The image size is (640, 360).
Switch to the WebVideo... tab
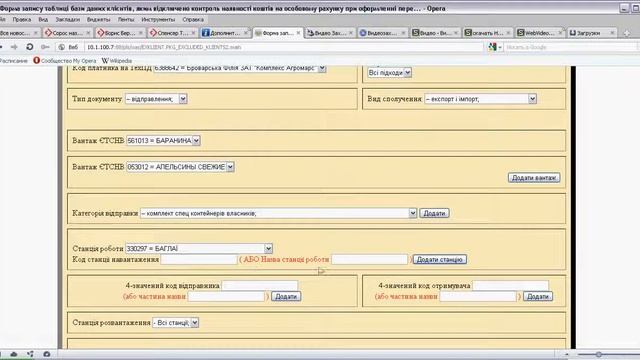pos(536,33)
